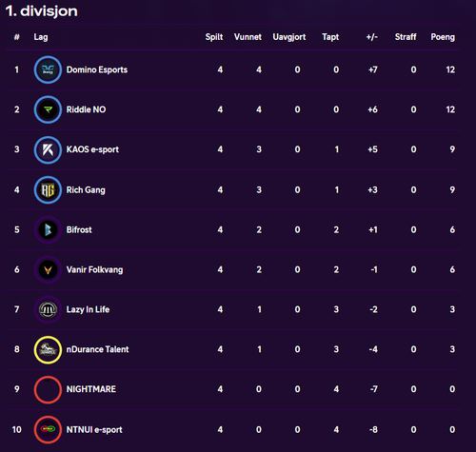Image resolution: width=476 pixels, height=452 pixels.
Task: Open the Bifrost team name link
Action: [79, 230]
